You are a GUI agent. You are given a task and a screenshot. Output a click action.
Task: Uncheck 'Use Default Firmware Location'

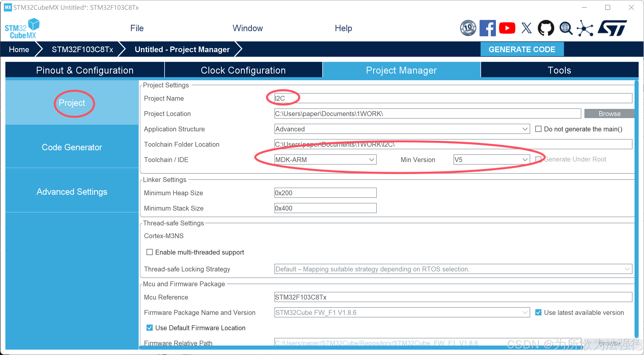(149, 328)
